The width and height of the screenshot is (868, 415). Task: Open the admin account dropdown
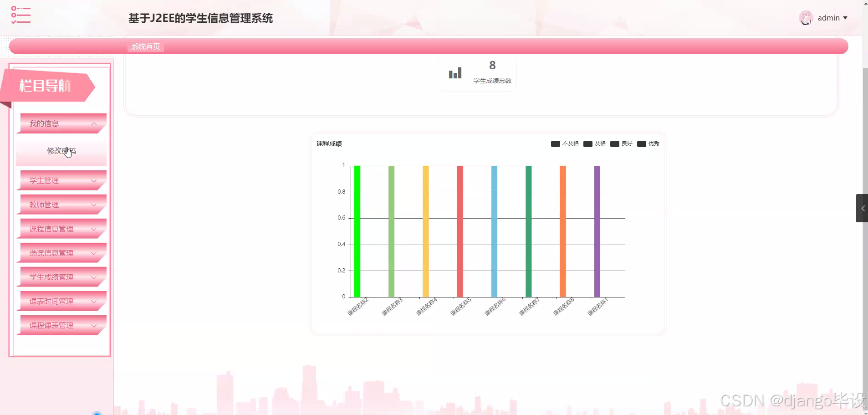pos(832,17)
